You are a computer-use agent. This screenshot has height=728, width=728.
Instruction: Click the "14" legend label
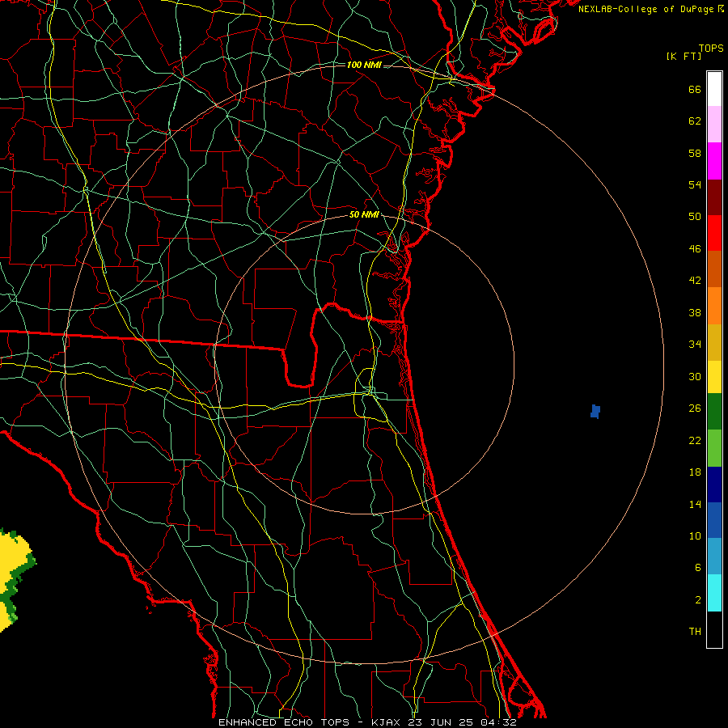point(695,504)
